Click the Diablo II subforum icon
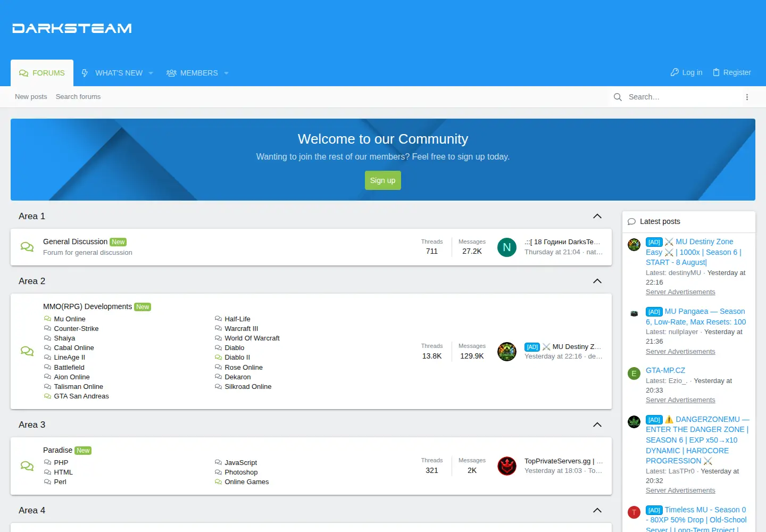766x532 pixels. [218, 358]
